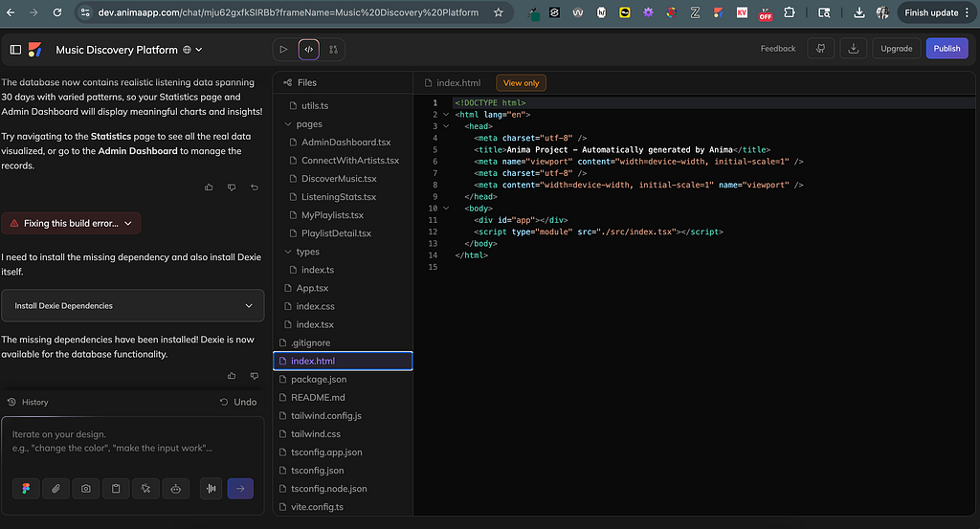Reload the browser page
Screen dimensions: 980x529
click(56, 12)
